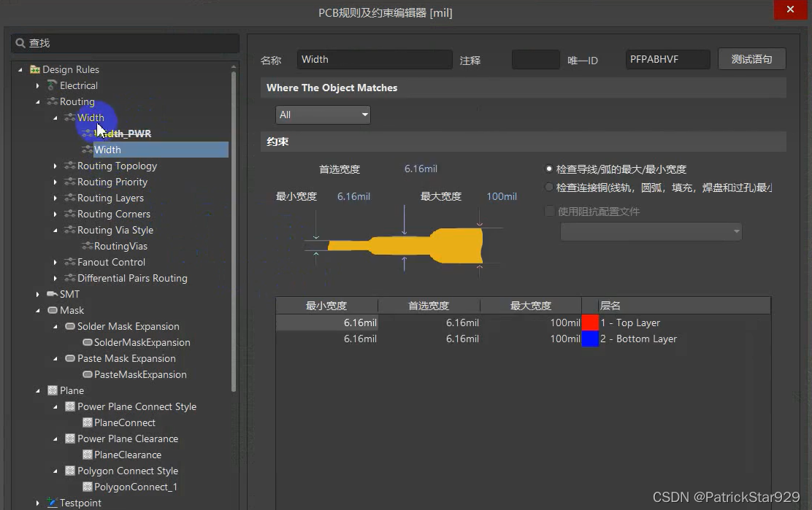Enable the use impedance profile checkbox

[x=550, y=212]
